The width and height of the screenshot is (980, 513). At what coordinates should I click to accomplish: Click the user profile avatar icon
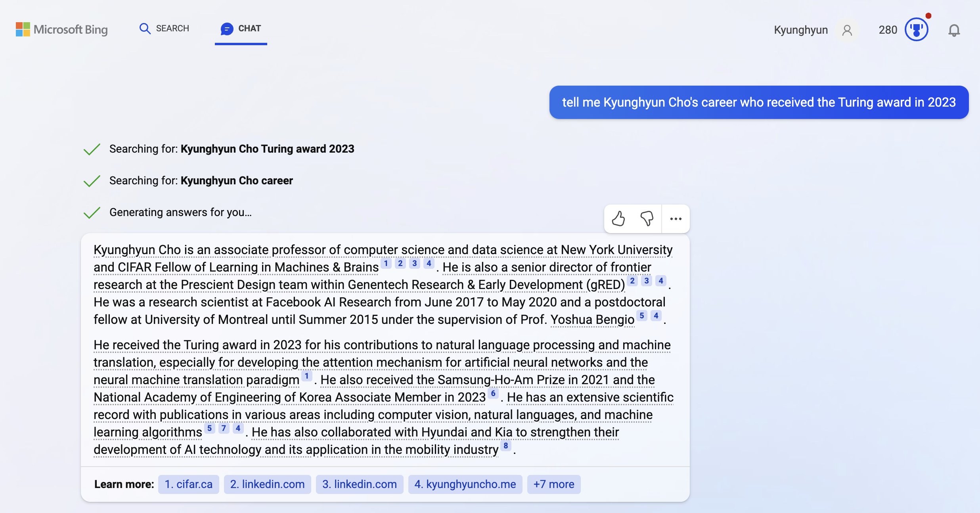pyautogui.click(x=847, y=30)
